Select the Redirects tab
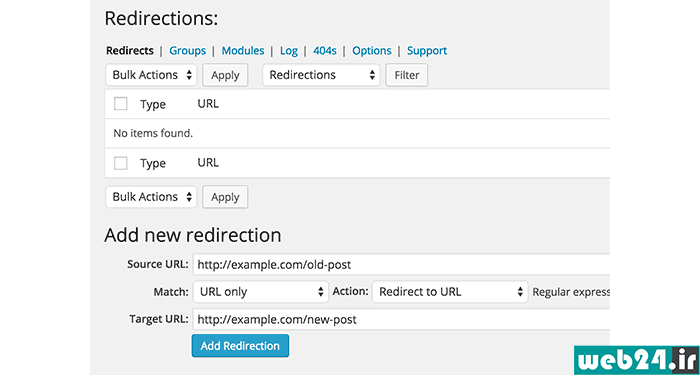 130,51
